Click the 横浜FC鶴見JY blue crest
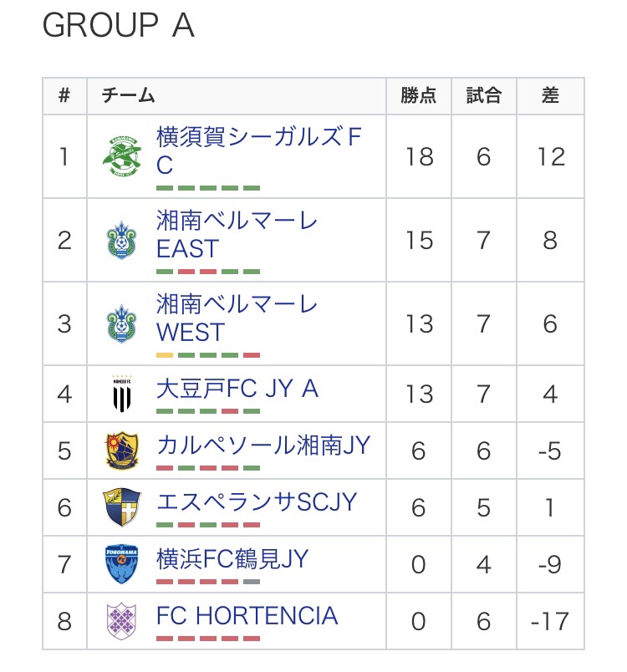The image size is (627, 672). click(x=122, y=564)
